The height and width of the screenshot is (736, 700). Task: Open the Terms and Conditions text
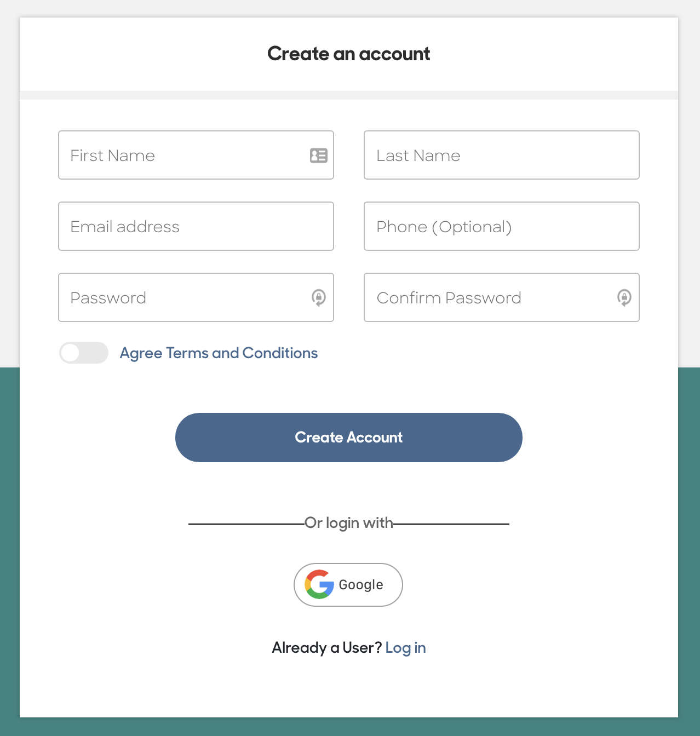click(x=219, y=353)
